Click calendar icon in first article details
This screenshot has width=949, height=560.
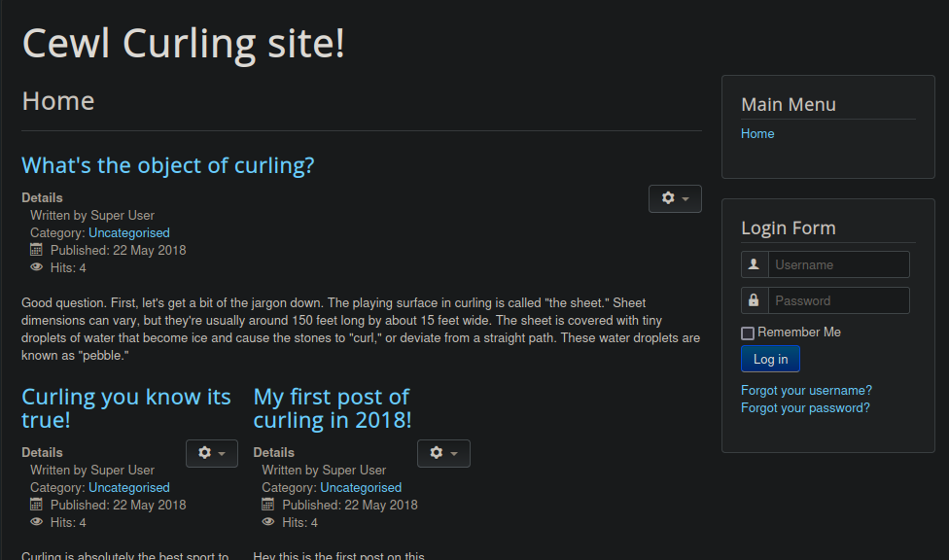pyautogui.click(x=36, y=250)
